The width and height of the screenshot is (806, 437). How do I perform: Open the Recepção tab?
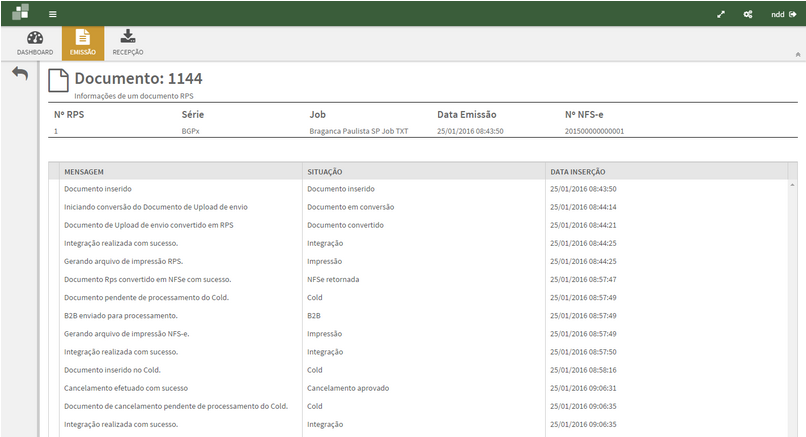tap(128, 43)
